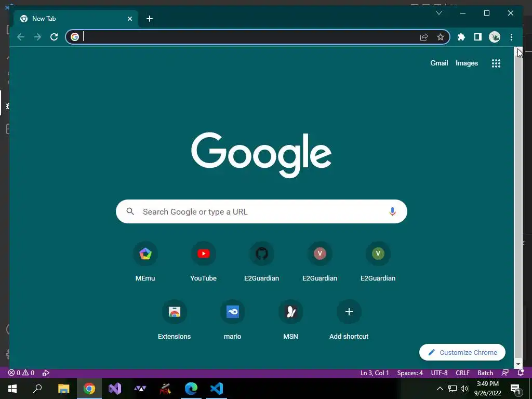Open the tab search chevron
The width and height of the screenshot is (532, 399).
click(x=438, y=13)
